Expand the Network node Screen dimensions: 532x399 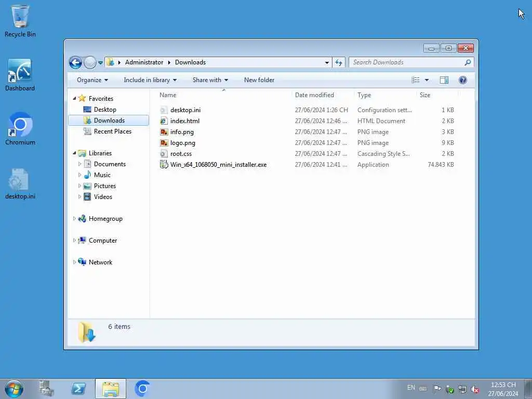click(x=74, y=262)
